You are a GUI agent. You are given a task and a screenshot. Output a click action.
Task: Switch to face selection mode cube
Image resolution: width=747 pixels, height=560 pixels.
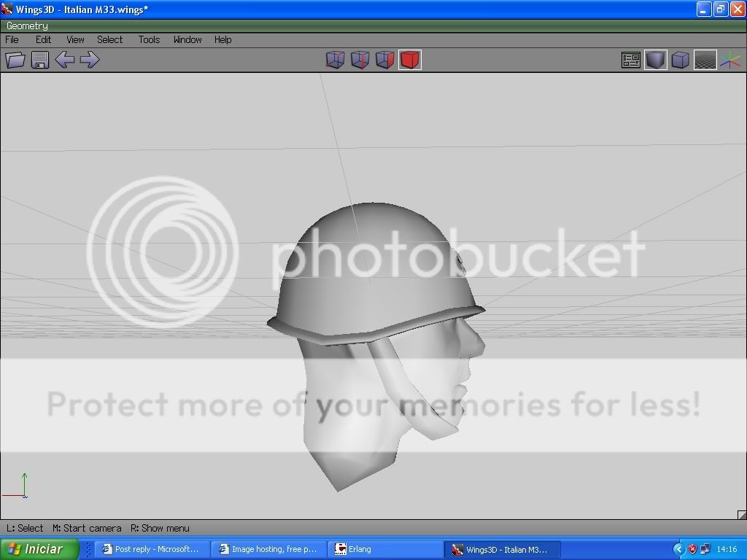(x=384, y=60)
